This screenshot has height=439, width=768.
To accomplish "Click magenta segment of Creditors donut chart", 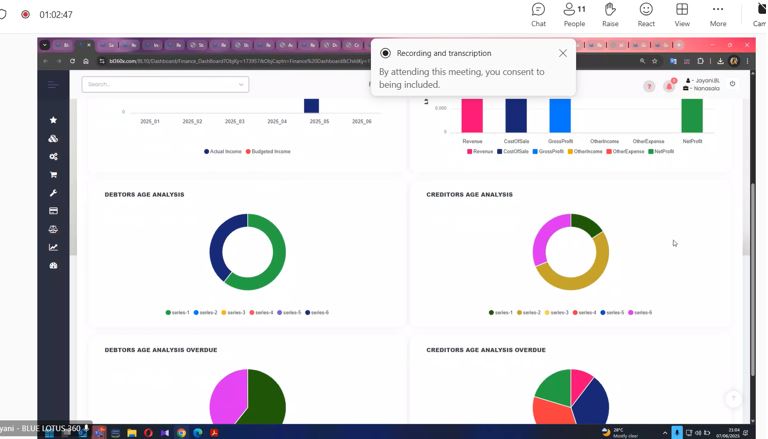I will pos(544,238).
